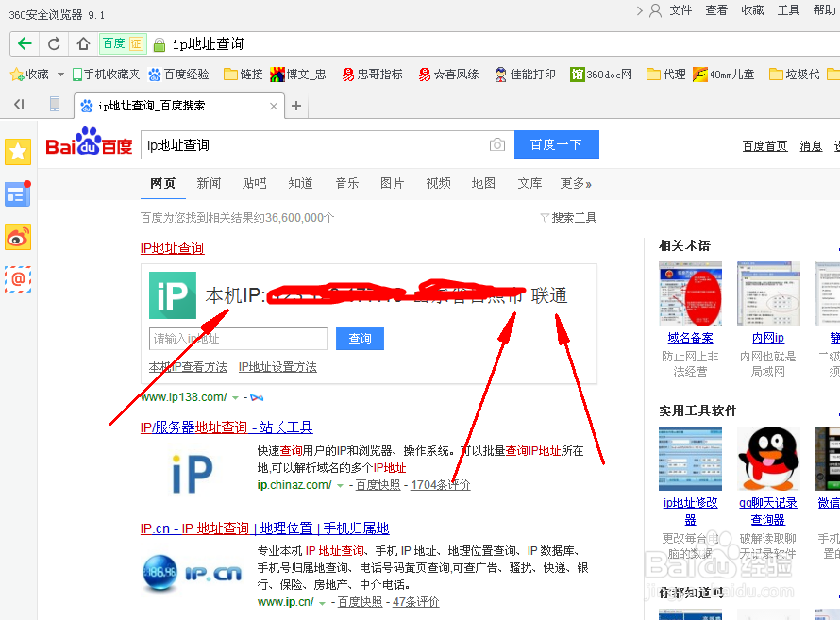Open ☆喜风缘 bookmark
The height and width of the screenshot is (620, 840).
click(x=448, y=75)
